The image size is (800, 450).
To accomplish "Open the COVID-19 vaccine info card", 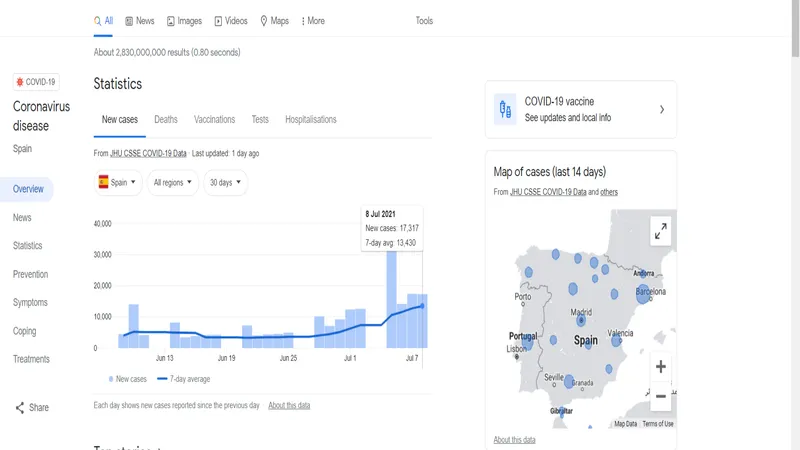I will [x=581, y=109].
